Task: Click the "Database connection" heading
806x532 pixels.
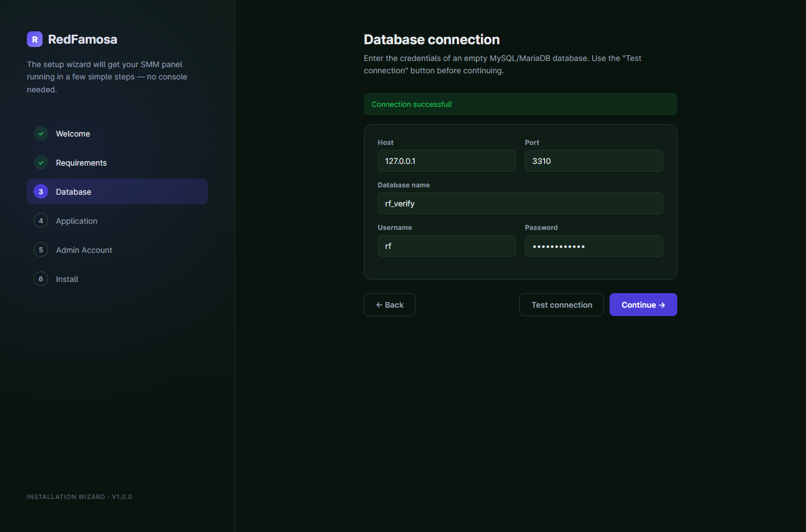Action: click(x=432, y=40)
